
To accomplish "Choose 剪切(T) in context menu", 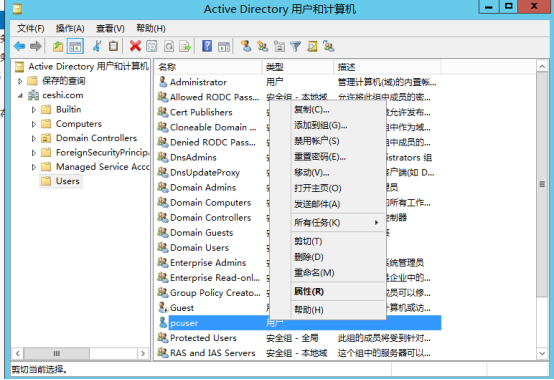I will [x=327, y=241].
